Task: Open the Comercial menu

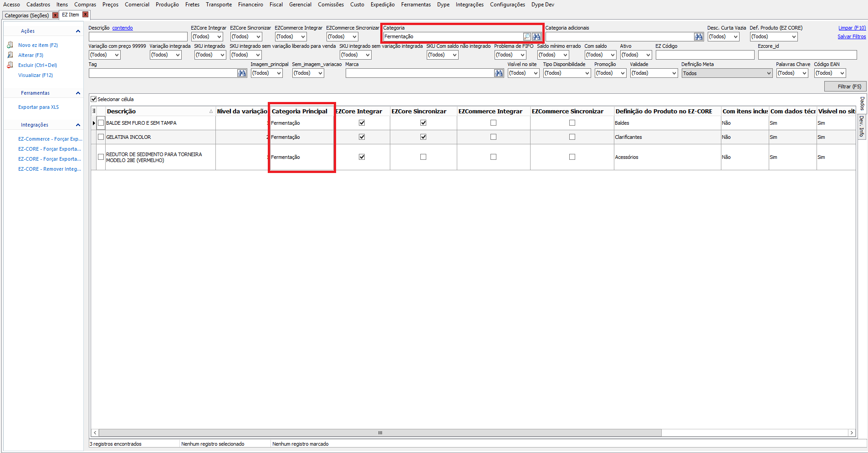Action: 137,5
